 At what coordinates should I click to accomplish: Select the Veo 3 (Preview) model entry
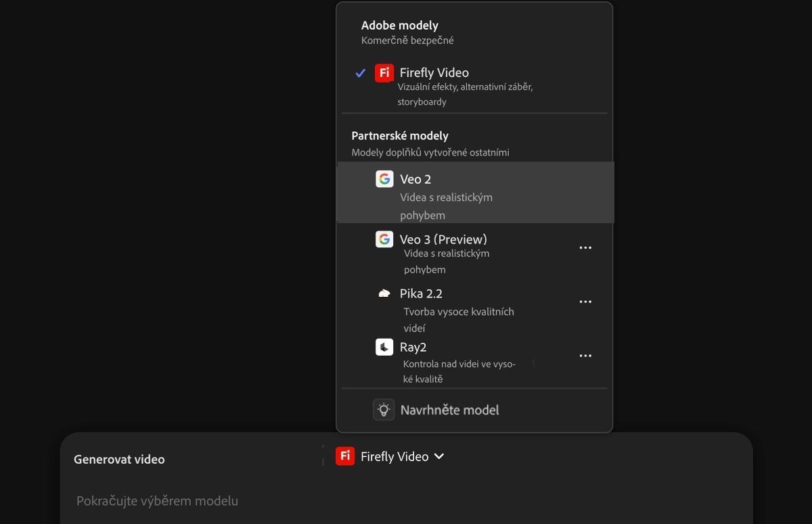click(442, 239)
